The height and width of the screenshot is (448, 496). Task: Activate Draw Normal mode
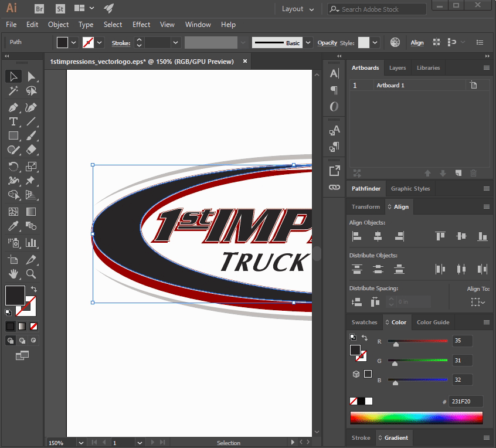pos(11,341)
